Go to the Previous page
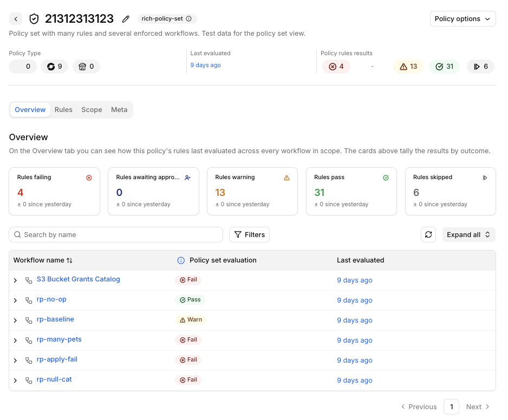This screenshot has width=508, height=420. pyautogui.click(x=419, y=406)
